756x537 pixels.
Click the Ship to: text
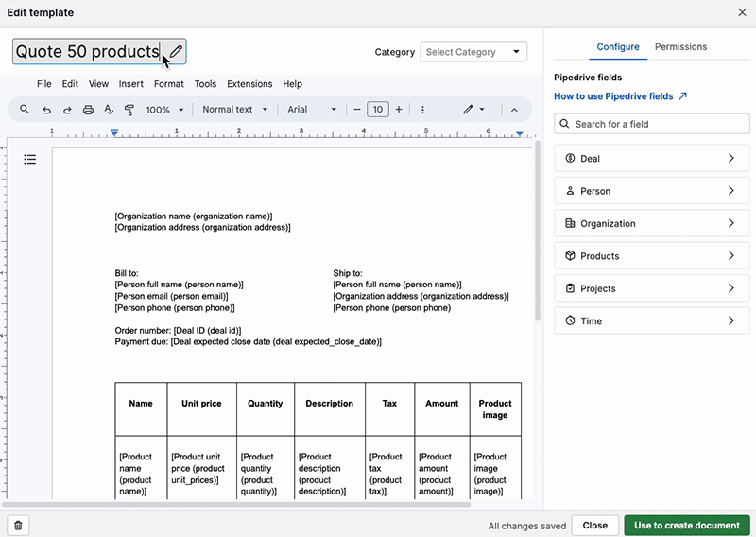348,273
